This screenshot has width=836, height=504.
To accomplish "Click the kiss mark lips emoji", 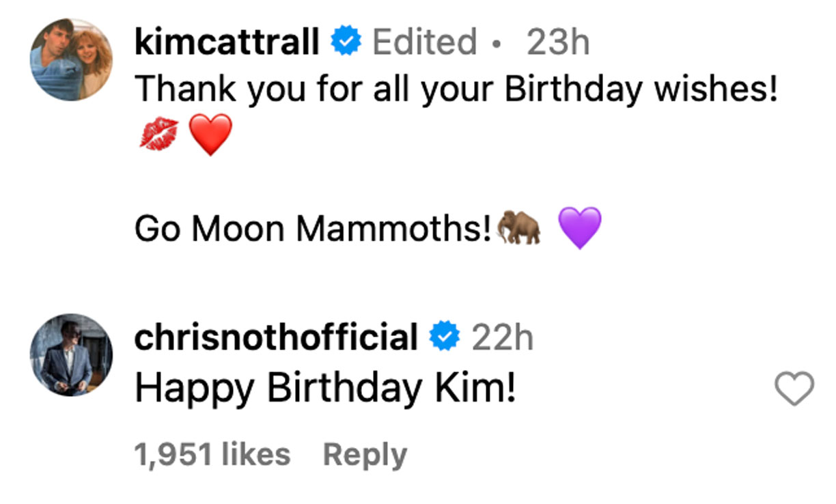I will tap(158, 134).
